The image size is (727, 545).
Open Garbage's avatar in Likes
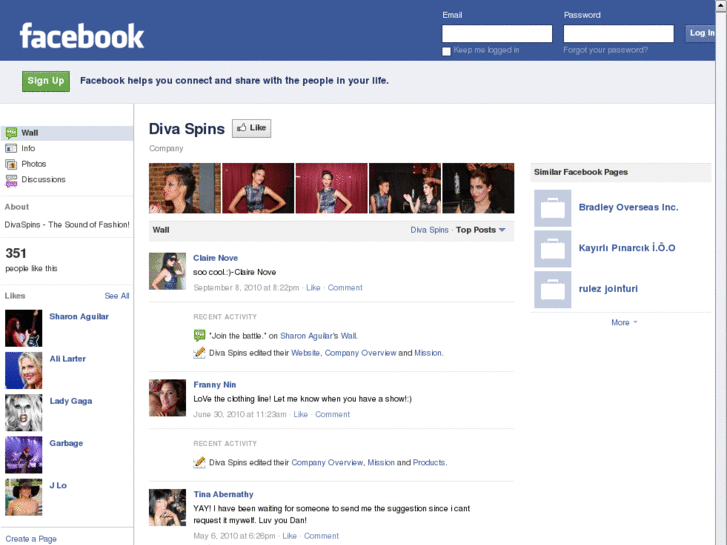click(24, 455)
